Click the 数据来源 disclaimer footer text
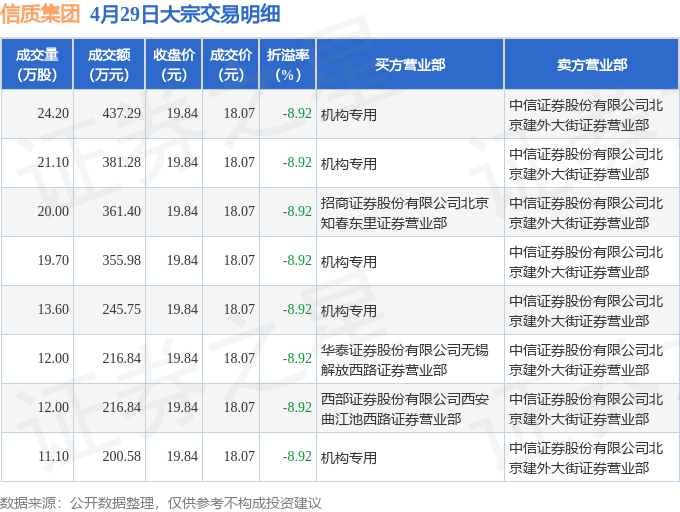Screen dimensions: 680x512 click(161, 503)
